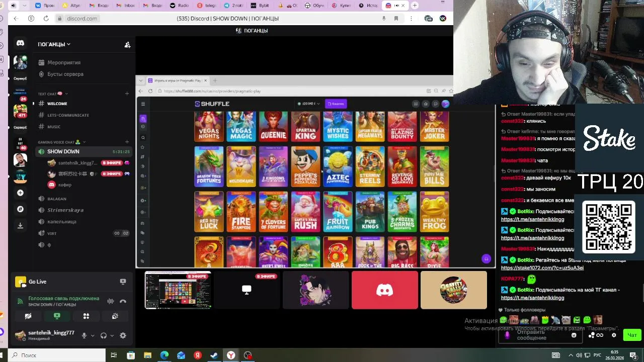
Task: Open a new tab in the streamed browser
Action: click(x=215, y=80)
